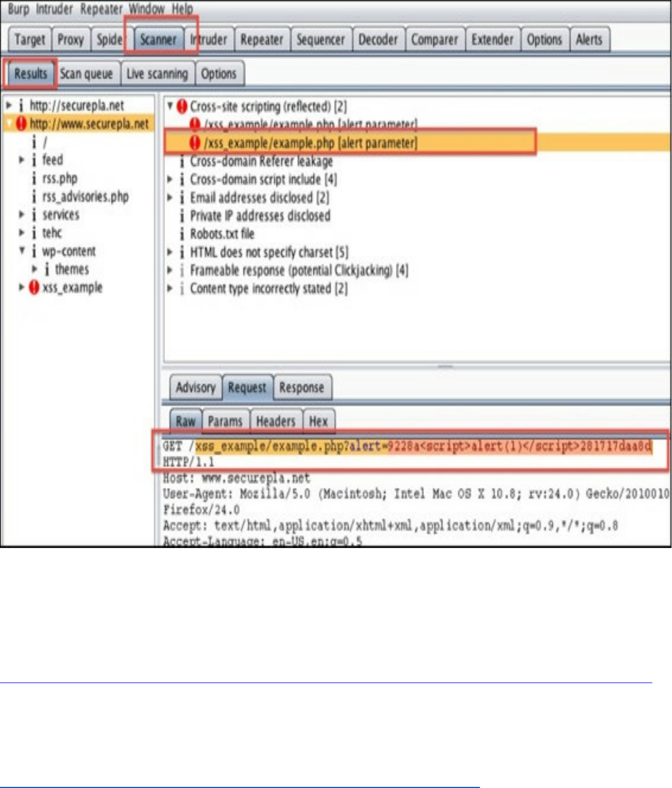Click red alert icon beside www.securepla.net
672x788 pixels.
[21, 124]
